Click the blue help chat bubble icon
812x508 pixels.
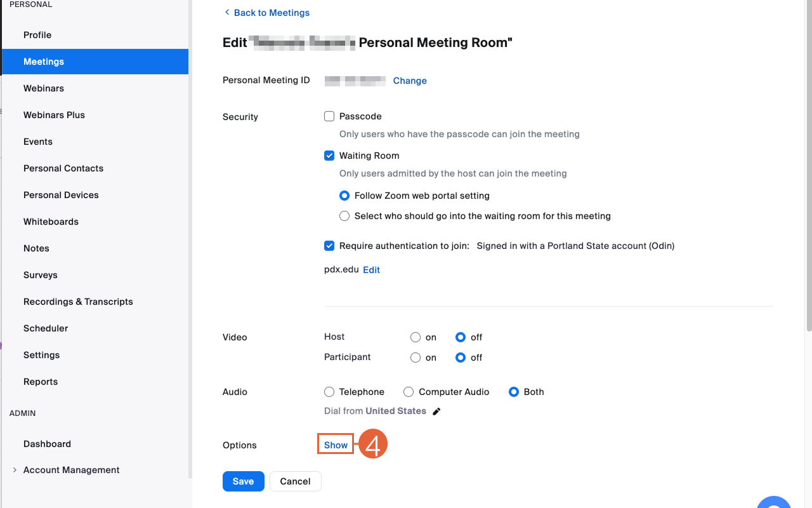tap(773, 503)
